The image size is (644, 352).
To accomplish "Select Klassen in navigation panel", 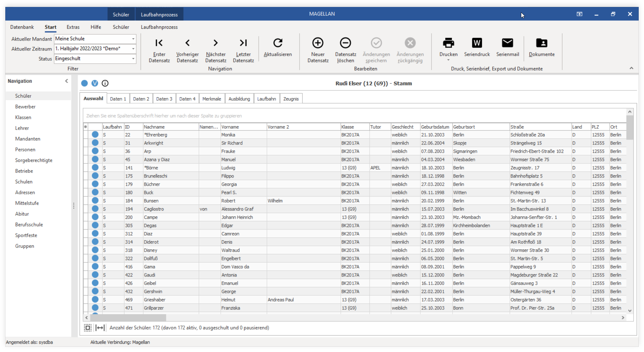I will pos(23,117).
